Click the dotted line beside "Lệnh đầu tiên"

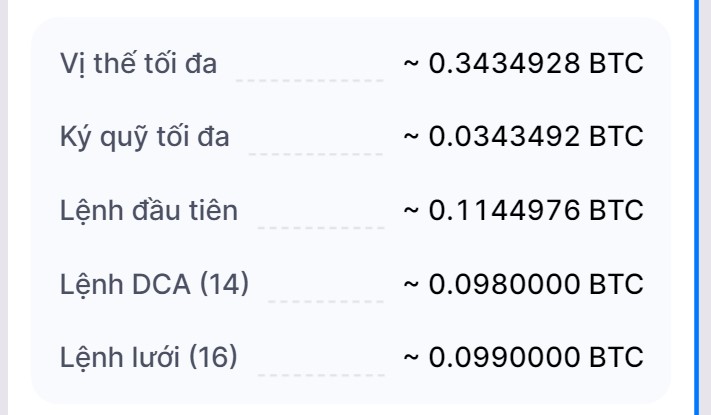[x=320, y=226]
